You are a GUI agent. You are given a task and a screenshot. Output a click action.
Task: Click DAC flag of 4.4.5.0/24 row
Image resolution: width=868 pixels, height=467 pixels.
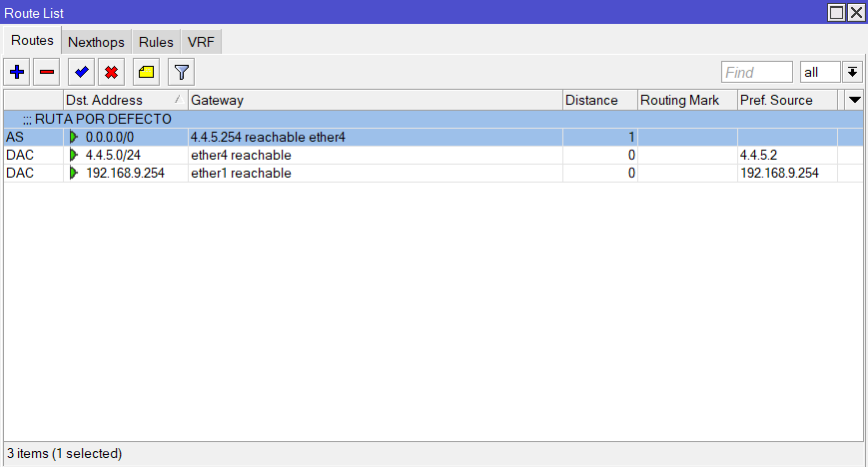pos(20,155)
